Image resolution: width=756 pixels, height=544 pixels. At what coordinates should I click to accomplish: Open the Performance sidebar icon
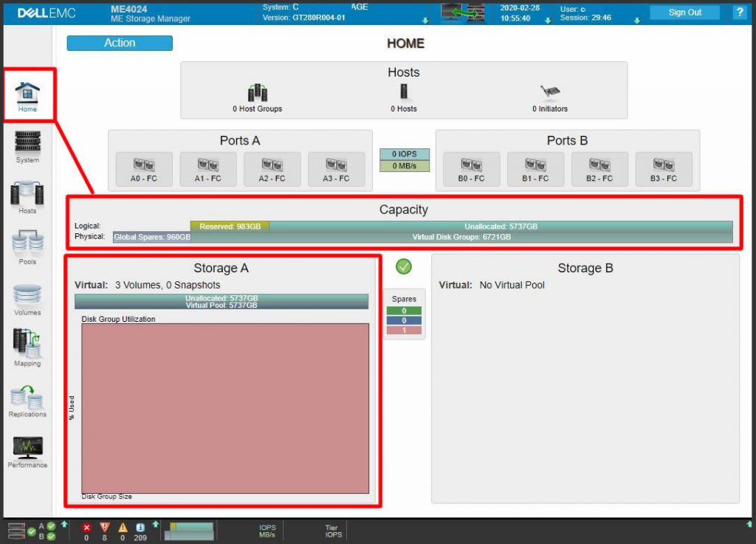pyautogui.click(x=27, y=452)
